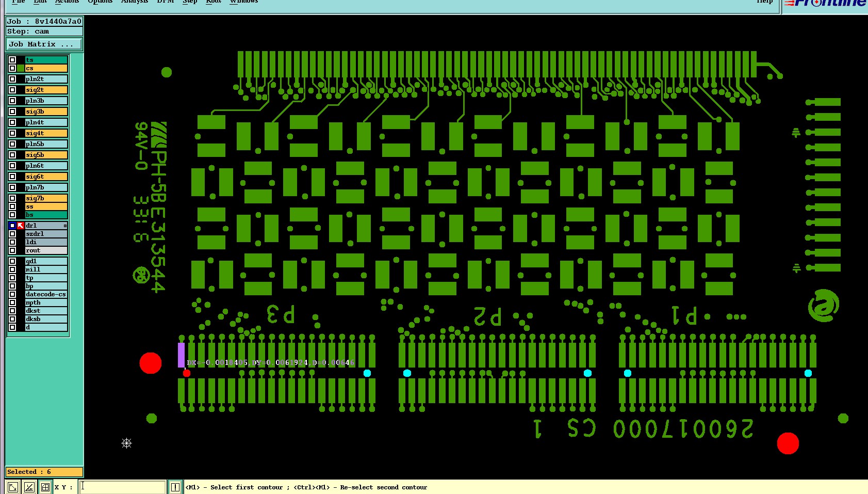
Task: Click the Job : 8v1440a7a0 label
Action: point(44,21)
